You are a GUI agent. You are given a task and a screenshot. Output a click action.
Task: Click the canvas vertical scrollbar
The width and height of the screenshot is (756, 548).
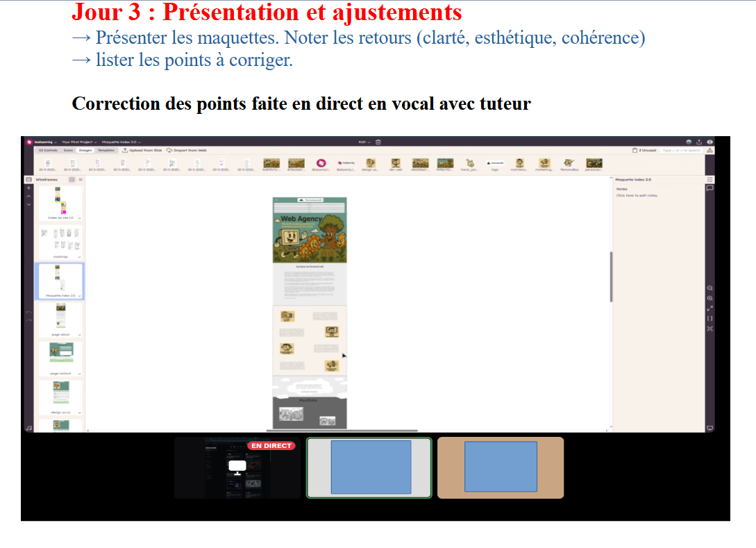pyautogui.click(x=610, y=276)
